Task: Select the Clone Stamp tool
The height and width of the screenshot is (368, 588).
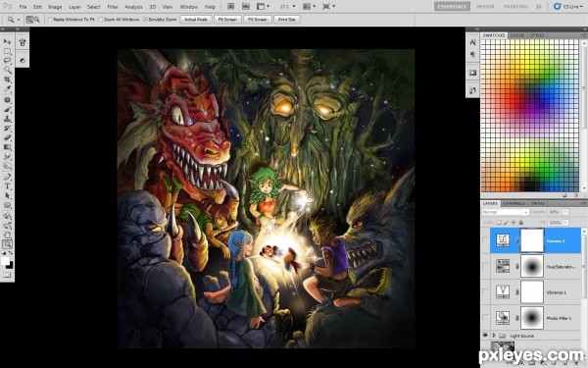Action: (7, 119)
